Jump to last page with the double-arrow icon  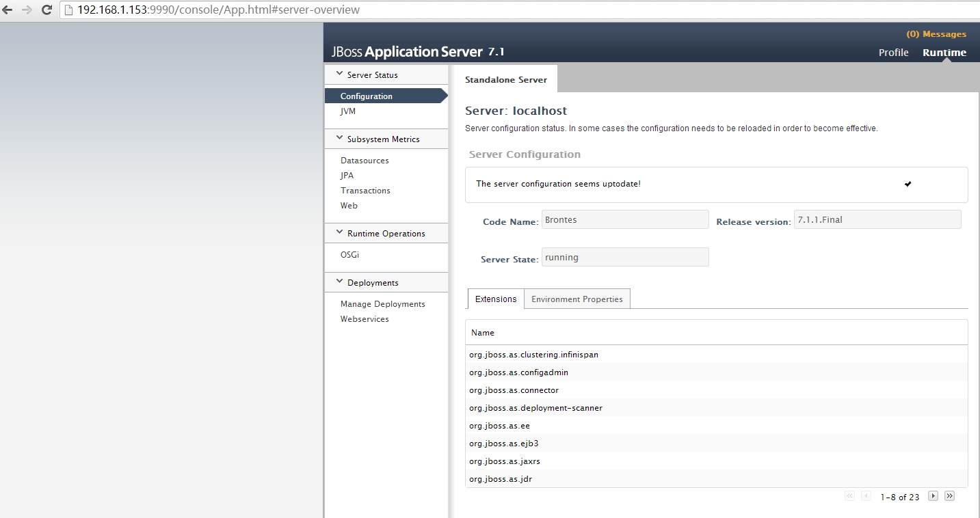[x=950, y=495]
